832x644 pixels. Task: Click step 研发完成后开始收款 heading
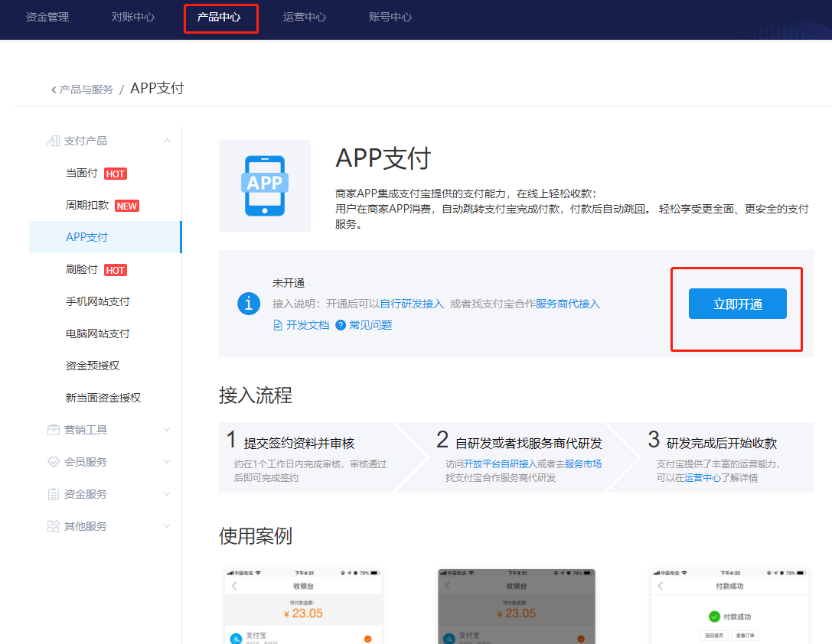coord(722,443)
